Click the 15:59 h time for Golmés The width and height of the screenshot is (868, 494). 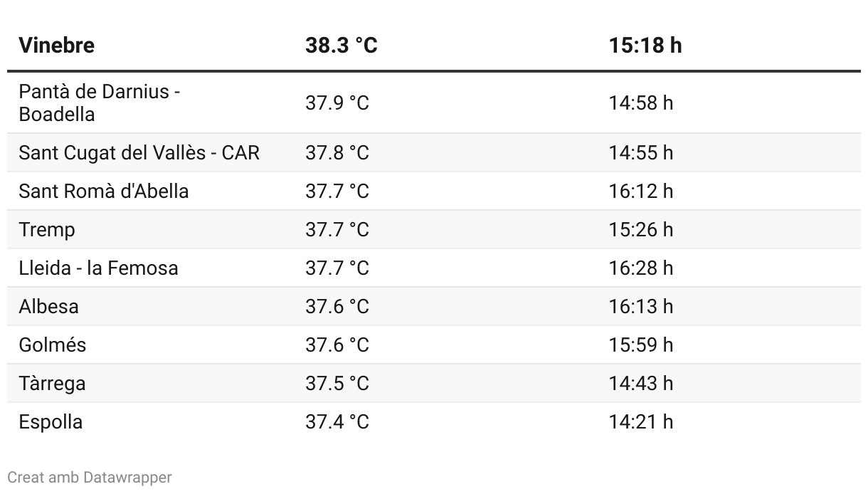click(x=640, y=345)
